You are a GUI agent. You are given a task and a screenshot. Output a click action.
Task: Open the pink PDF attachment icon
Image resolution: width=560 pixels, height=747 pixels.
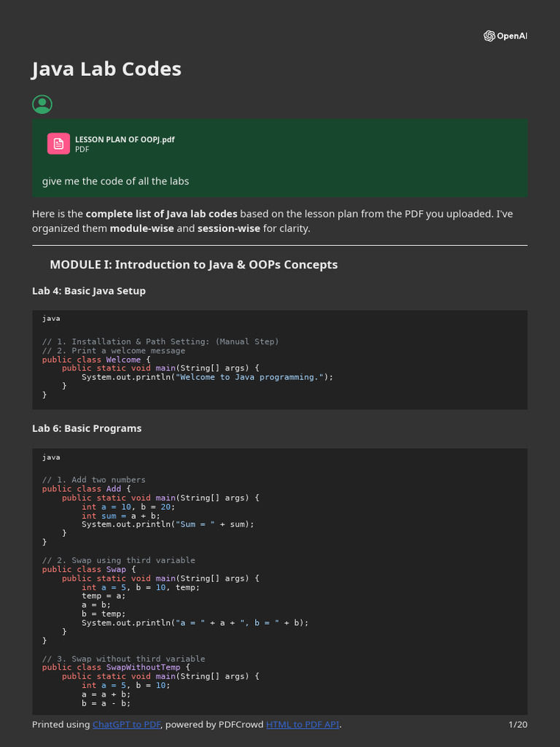(58, 144)
